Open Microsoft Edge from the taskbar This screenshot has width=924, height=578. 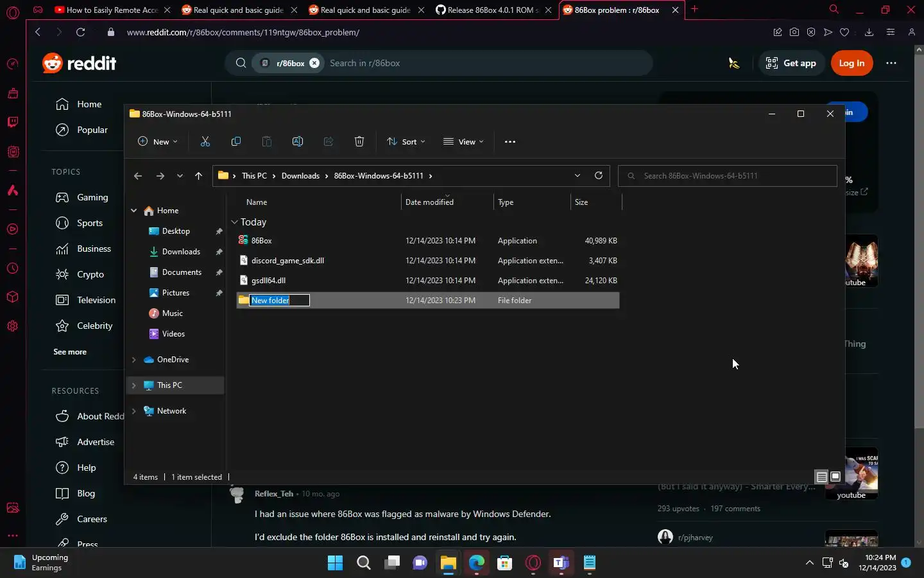pos(476,563)
